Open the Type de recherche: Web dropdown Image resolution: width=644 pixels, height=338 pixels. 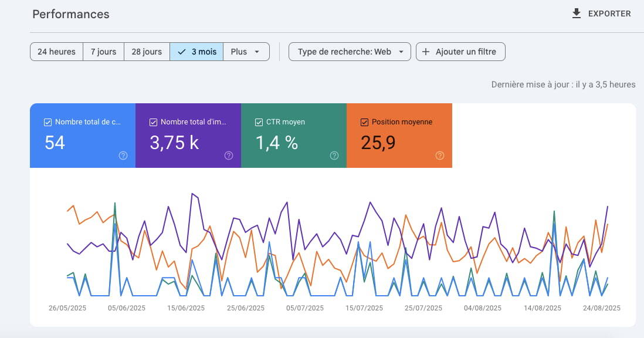pyautogui.click(x=349, y=52)
